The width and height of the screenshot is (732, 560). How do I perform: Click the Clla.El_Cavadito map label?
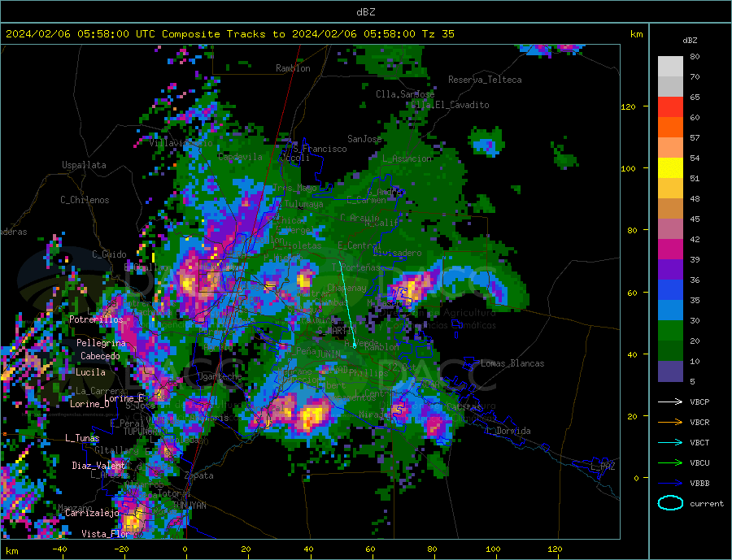point(450,105)
